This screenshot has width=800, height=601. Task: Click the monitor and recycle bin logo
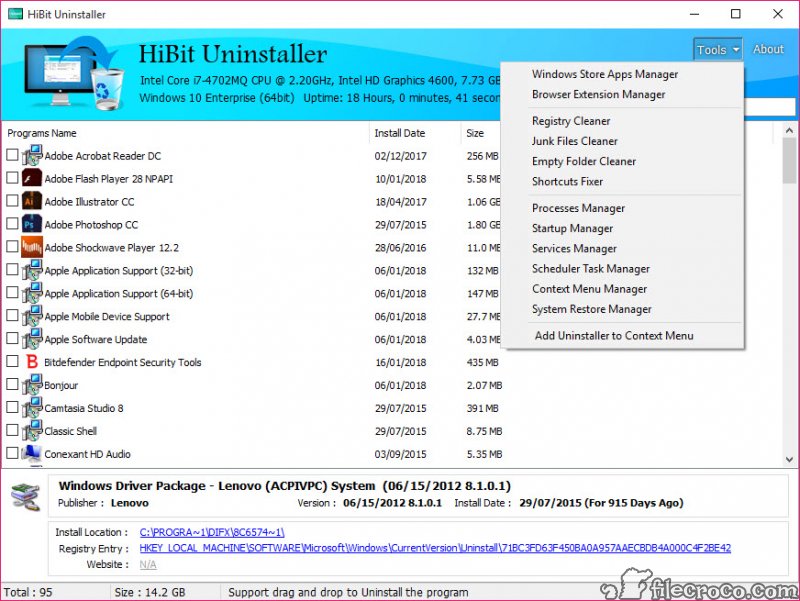[74, 73]
